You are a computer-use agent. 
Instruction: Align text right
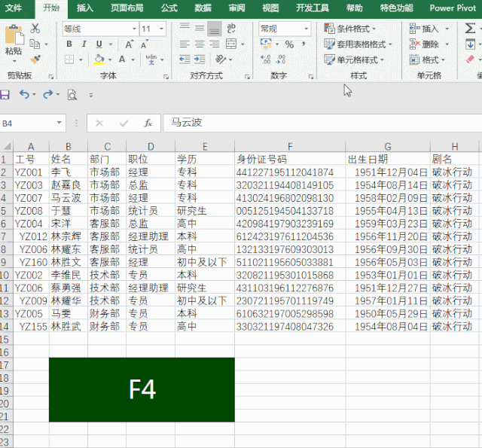click(x=215, y=44)
